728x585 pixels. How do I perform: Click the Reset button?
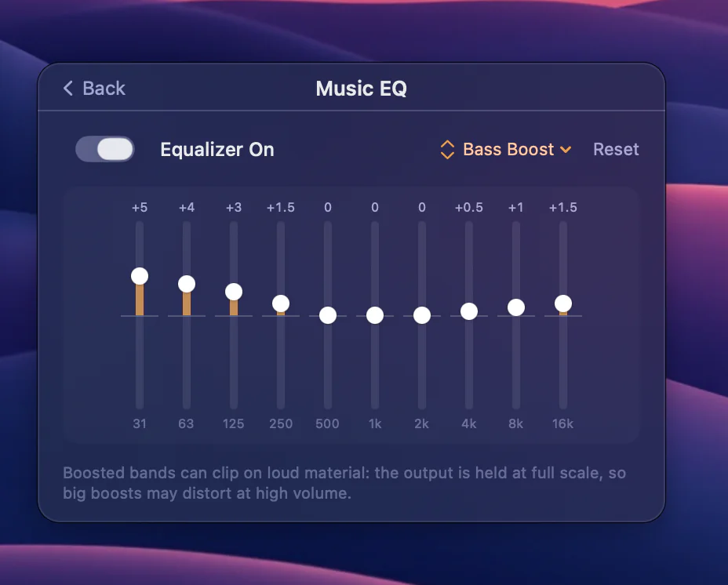point(616,149)
